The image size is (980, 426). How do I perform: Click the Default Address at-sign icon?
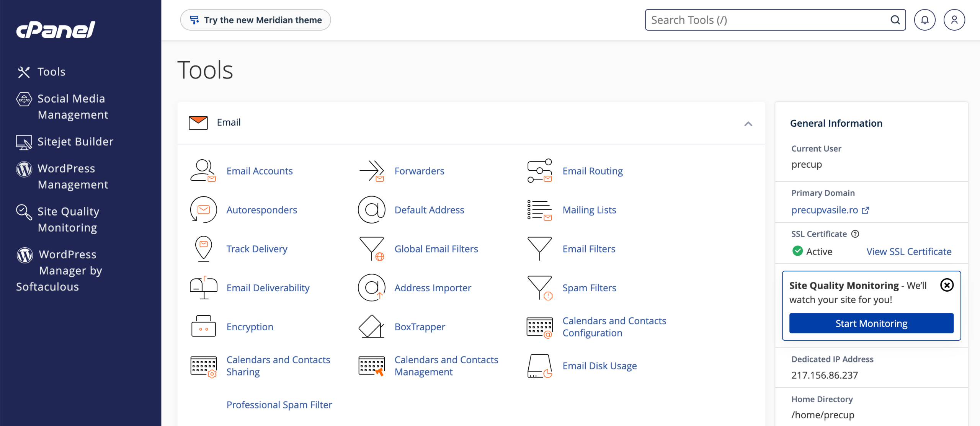click(x=371, y=210)
